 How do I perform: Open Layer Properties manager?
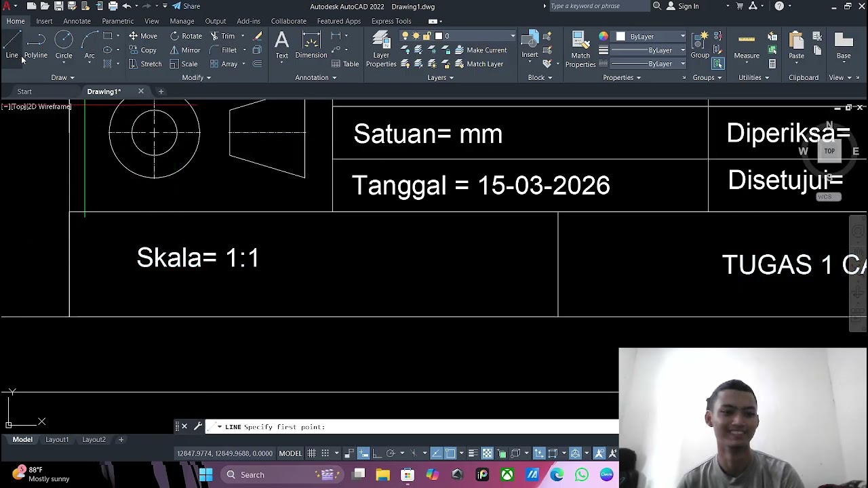point(381,49)
